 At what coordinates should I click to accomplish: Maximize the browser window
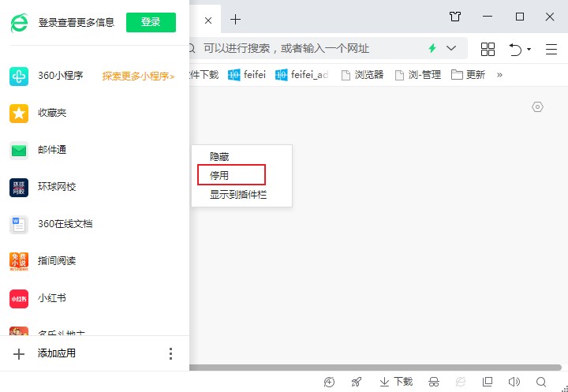520,17
